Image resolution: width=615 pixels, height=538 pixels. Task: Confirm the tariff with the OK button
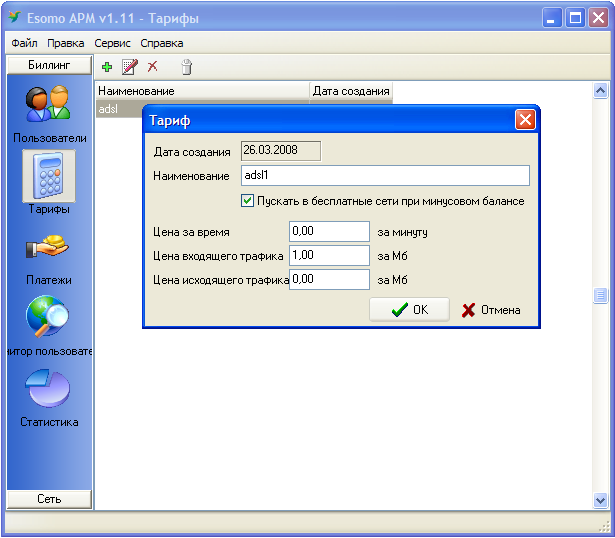pos(409,310)
